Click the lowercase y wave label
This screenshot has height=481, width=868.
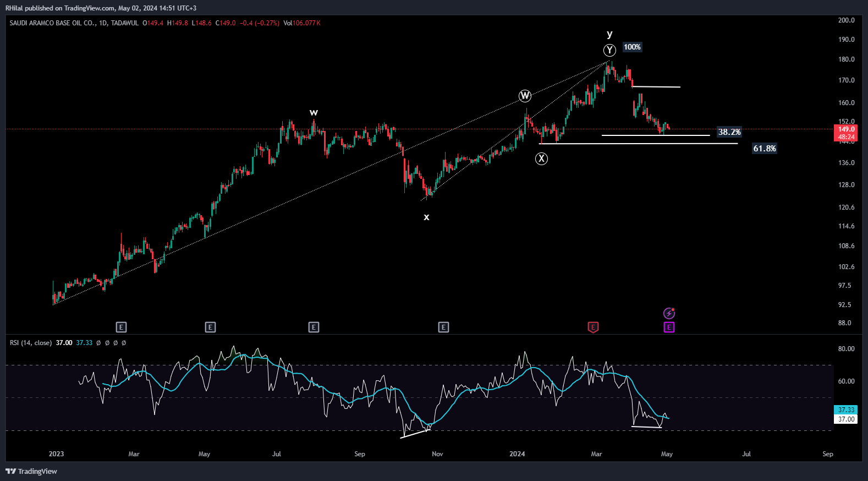pos(609,34)
